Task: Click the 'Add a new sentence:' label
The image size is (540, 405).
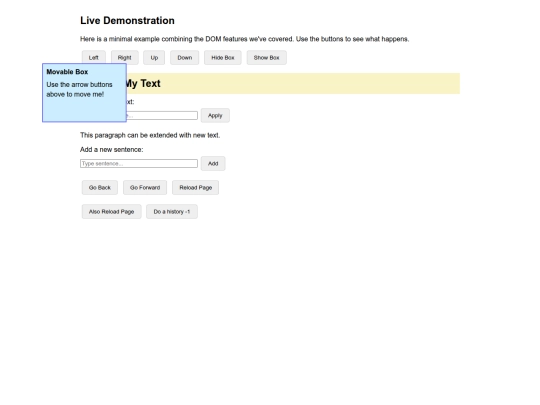Action: tap(112, 149)
